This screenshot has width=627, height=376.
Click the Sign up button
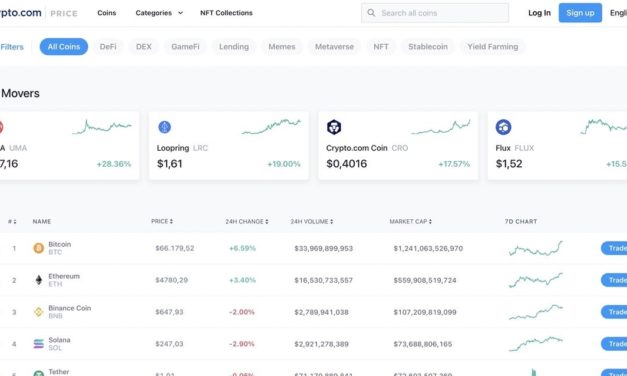click(580, 13)
